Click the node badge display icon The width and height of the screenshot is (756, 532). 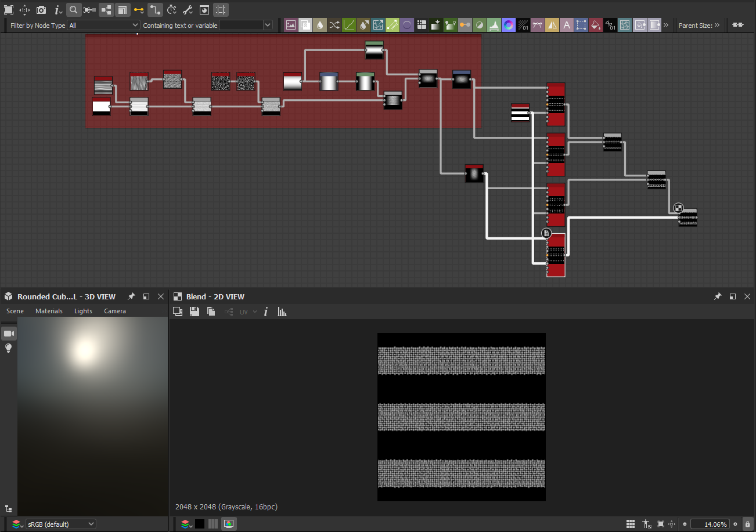click(x=204, y=10)
